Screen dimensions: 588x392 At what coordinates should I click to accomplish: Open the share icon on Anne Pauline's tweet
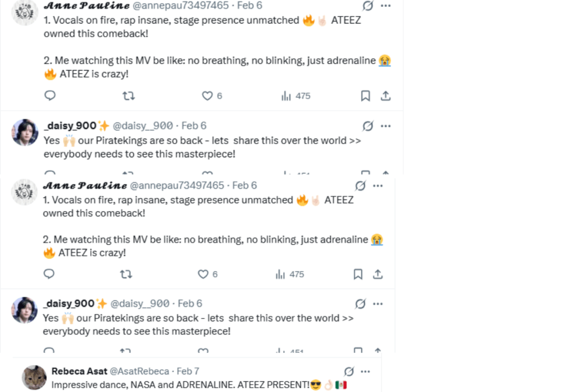(385, 96)
